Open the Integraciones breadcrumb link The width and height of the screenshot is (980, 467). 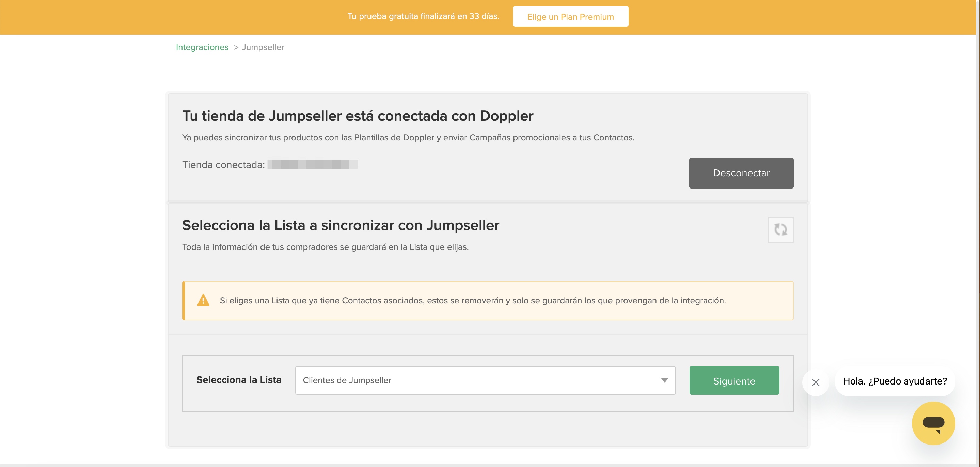click(x=202, y=47)
